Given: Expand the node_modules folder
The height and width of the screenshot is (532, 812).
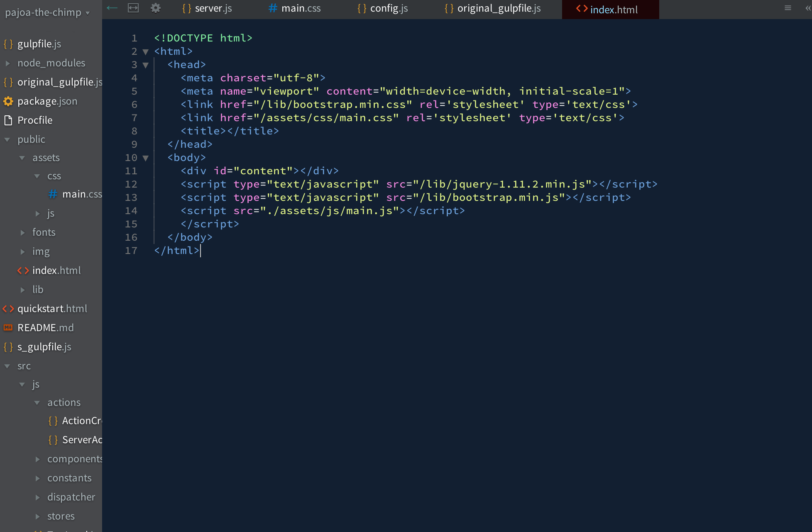Looking at the screenshot, I should 7,63.
